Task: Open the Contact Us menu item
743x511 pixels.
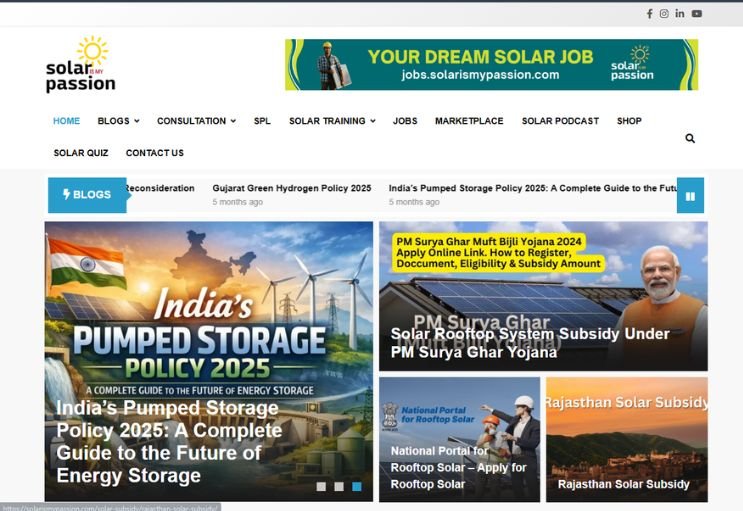Action: click(155, 153)
